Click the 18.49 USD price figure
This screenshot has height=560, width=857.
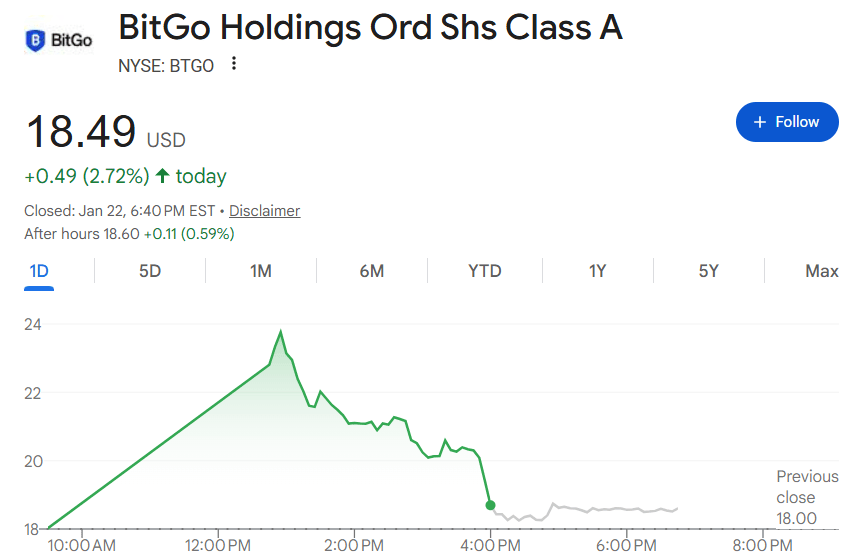click(80, 133)
